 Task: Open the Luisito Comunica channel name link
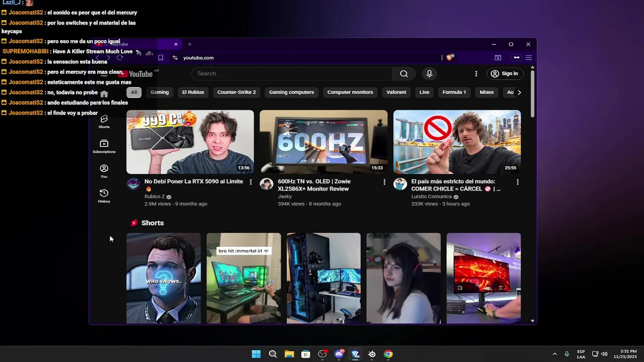tap(431, 197)
